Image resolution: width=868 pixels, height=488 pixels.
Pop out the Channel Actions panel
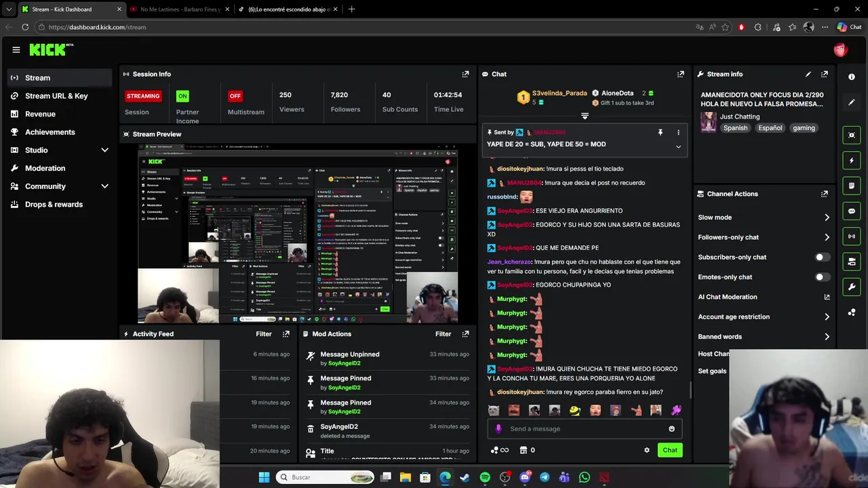[x=824, y=194]
